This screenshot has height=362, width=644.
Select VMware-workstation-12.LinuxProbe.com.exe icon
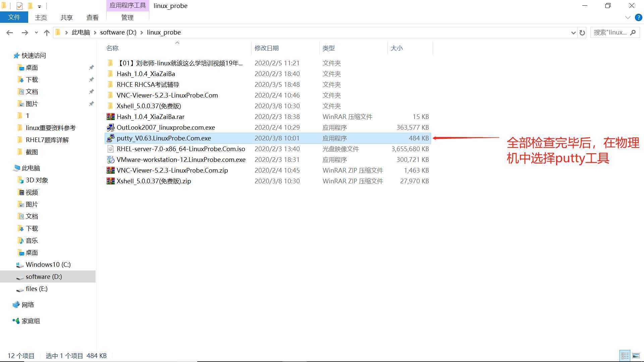[110, 160]
